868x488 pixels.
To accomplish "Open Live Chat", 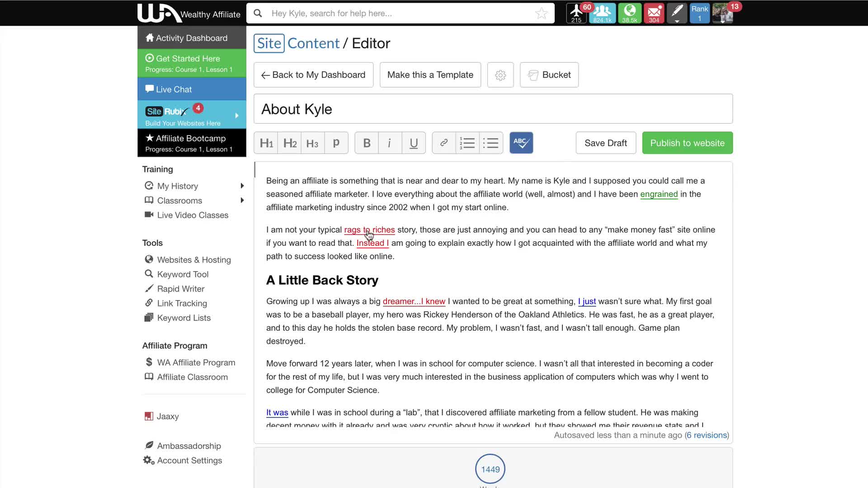I will (x=192, y=89).
